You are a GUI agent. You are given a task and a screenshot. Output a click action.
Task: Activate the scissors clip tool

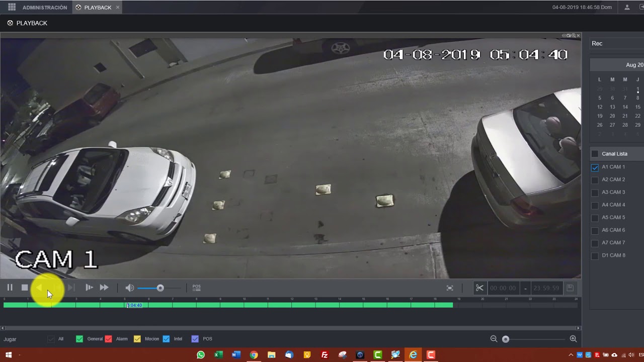click(479, 288)
